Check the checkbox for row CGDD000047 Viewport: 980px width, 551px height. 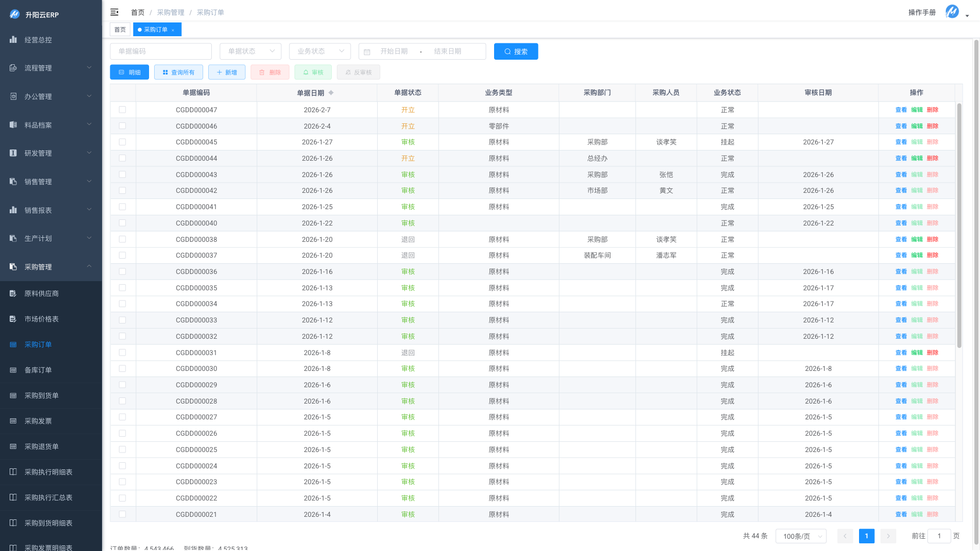(x=122, y=110)
